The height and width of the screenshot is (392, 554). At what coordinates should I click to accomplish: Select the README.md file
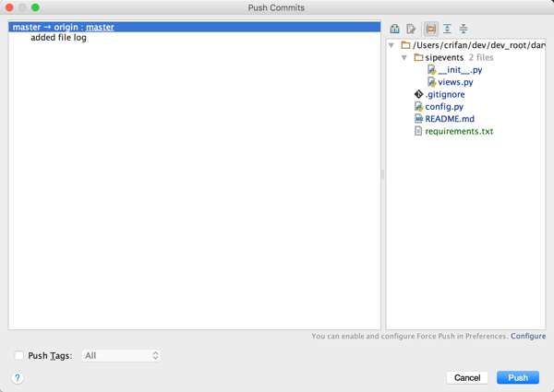(x=450, y=119)
